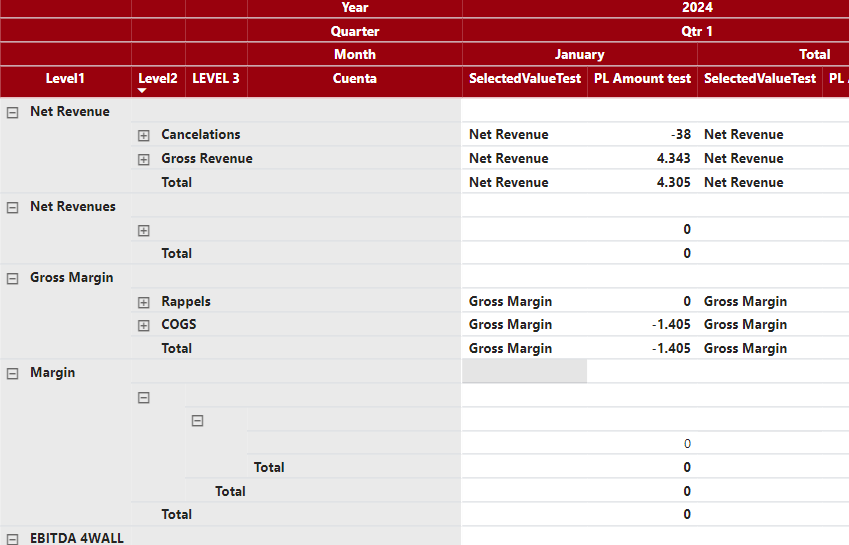Expand the Cancelations row
The height and width of the screenshot is (545, 849).
(143, 135)
